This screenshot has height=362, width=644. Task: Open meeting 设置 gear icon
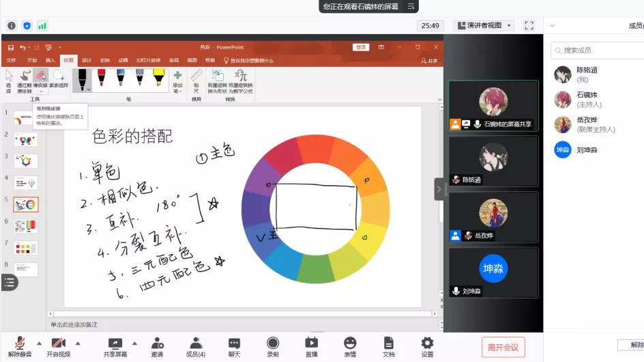427,346
